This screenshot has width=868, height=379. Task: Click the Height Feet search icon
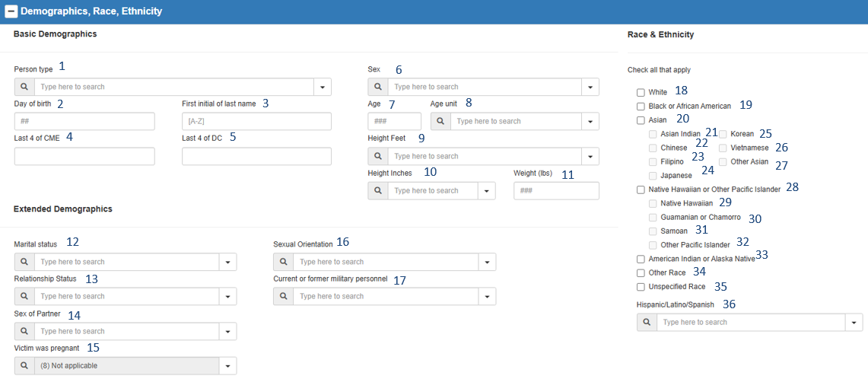click(377, 156)
